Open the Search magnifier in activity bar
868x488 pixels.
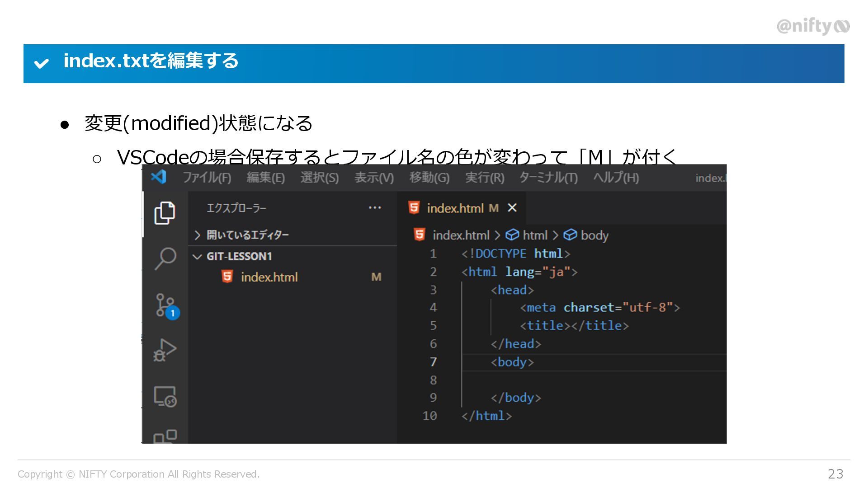pos(165,258)
